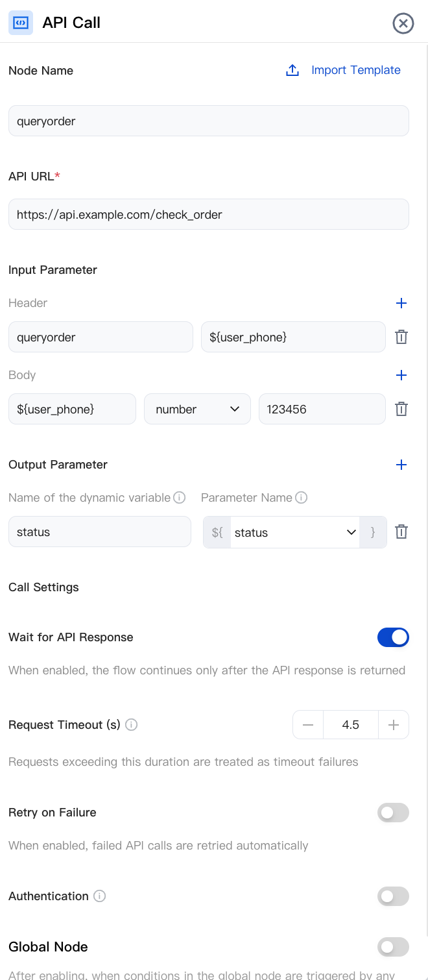Click the API URL input field

209,214
